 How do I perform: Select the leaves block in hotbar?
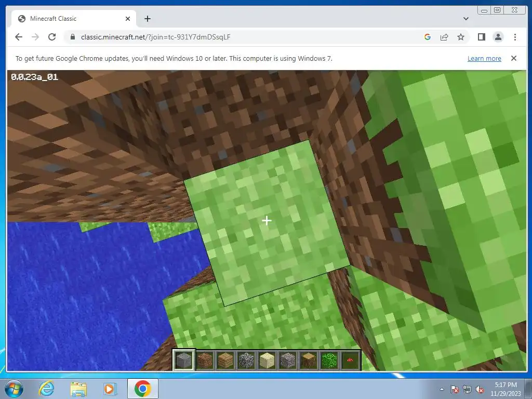coord(329,360)
